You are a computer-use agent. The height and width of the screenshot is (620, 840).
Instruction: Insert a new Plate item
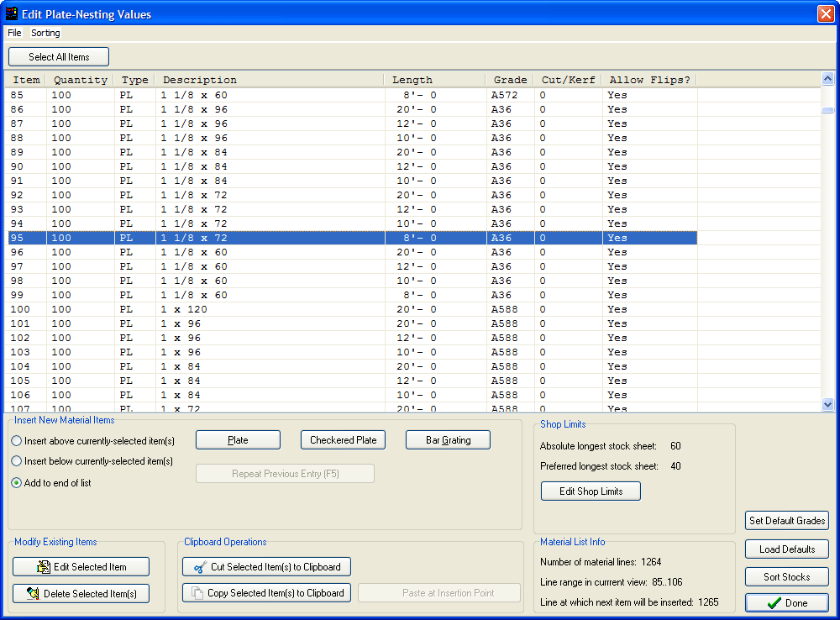click(238, 440)
